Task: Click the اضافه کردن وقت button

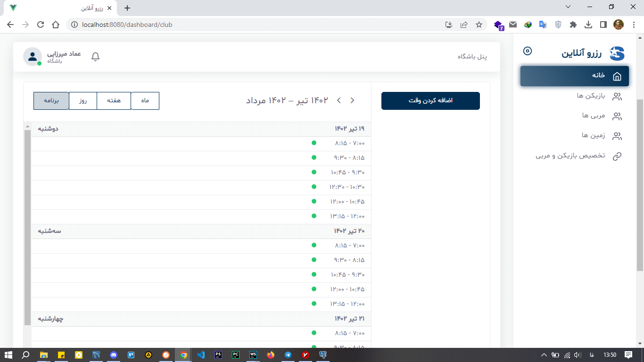Action: click(430, 101)
